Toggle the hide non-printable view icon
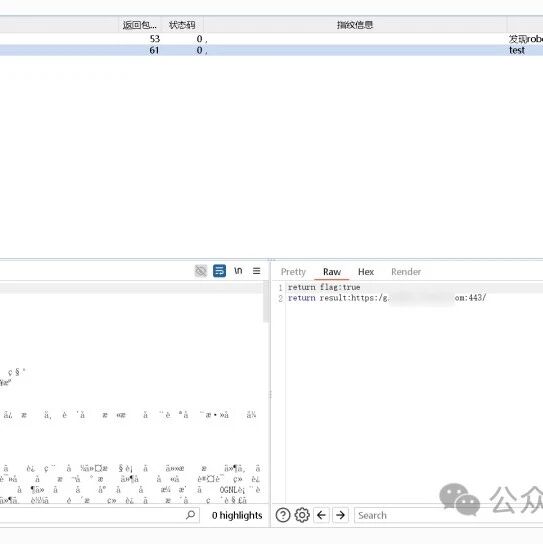The image size is (543, 544). [x=201, y=271]
